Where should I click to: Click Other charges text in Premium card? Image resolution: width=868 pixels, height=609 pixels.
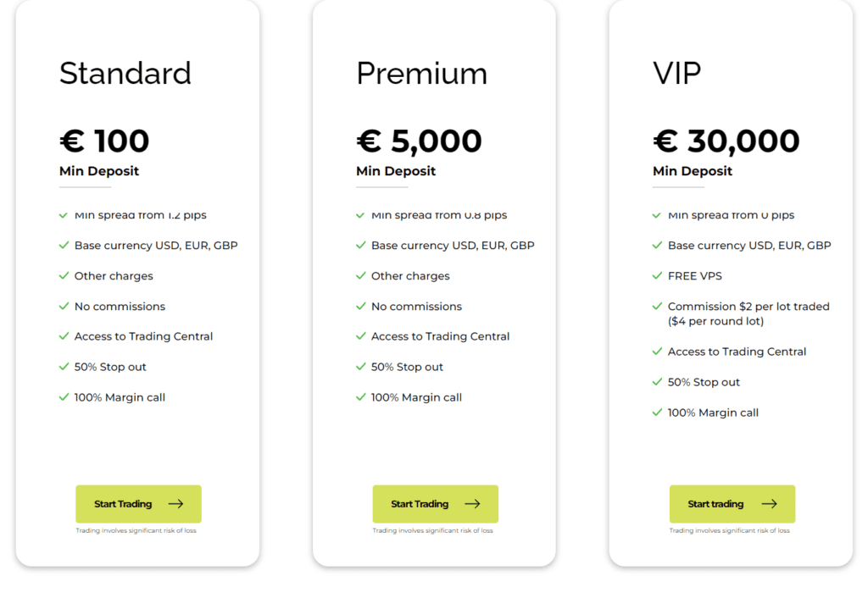(410, 276)
